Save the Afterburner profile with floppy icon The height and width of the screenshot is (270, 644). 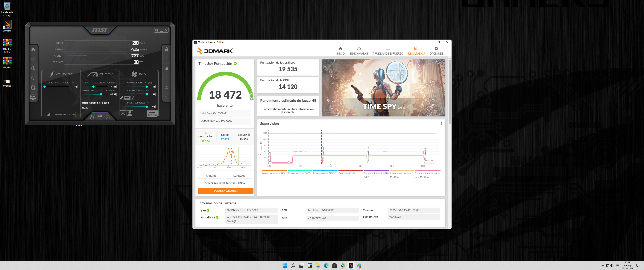[x=100, y=117]
